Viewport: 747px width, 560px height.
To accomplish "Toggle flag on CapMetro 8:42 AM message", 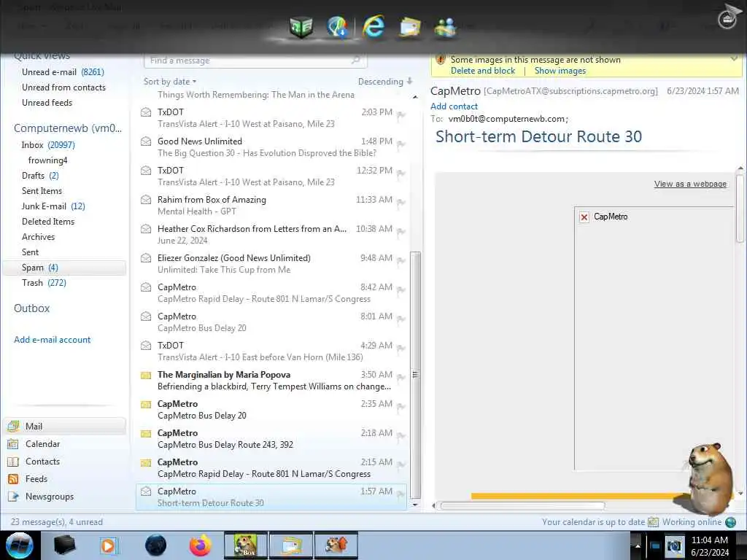I will [x=401, y=290].
